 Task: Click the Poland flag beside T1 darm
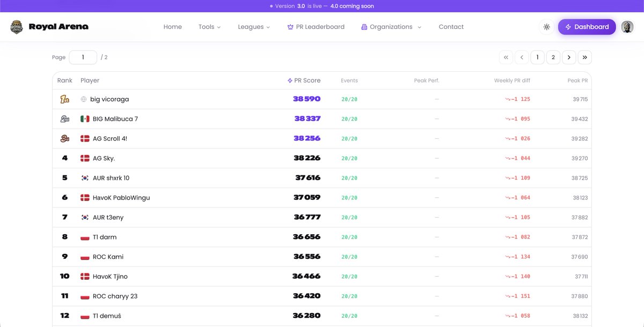pos(85,237)
